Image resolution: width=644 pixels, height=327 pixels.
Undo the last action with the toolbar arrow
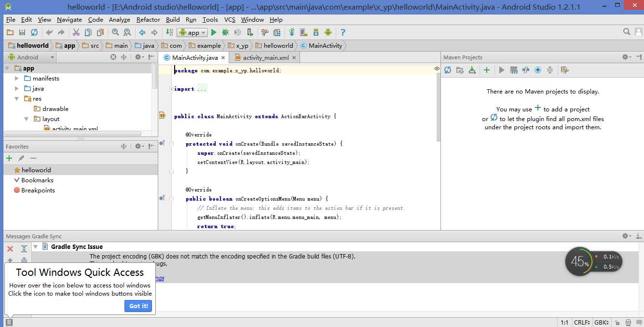[49, 32]
